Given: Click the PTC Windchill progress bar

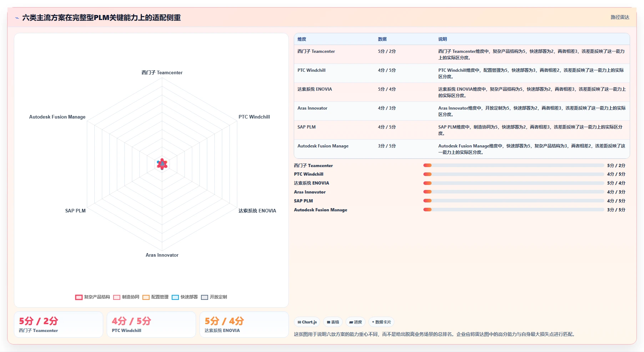Looking at the screenshot, I should coord(514,174).
